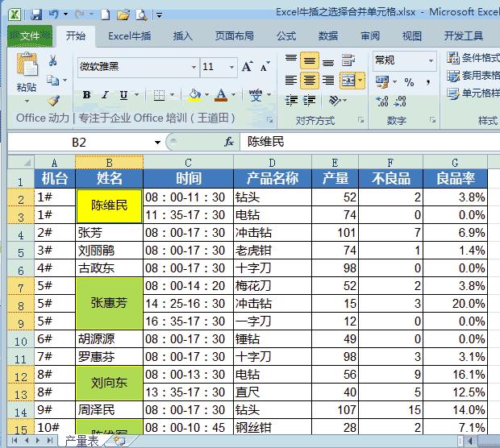The height and width of the screenshot is (448, 500).
Task: Click the Accounting number format icon
Action: point(382,82)
